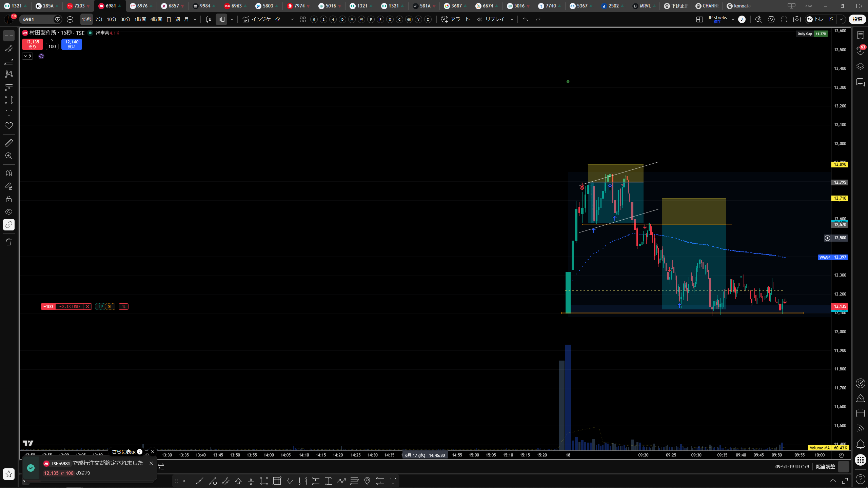868x488 pixels.
Task: Dismiss the order filled notification
Action: pyautogui.click(x=151, y=463)
